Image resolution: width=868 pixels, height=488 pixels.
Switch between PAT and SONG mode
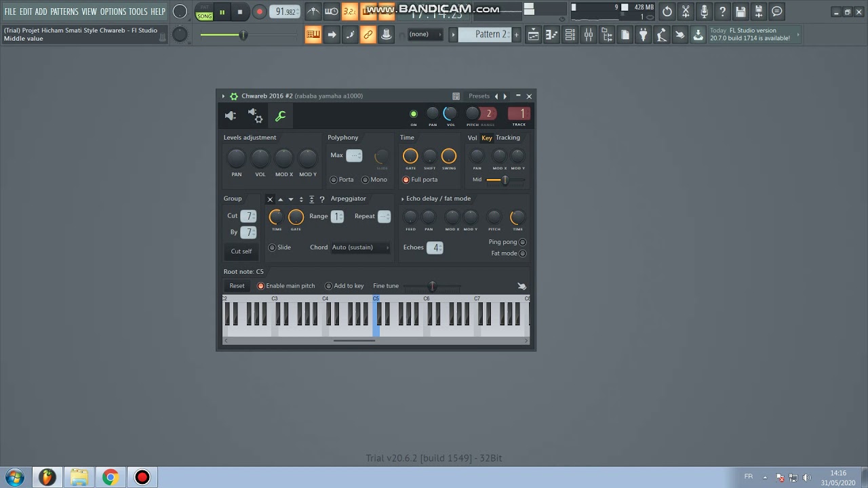pos(204,12)
